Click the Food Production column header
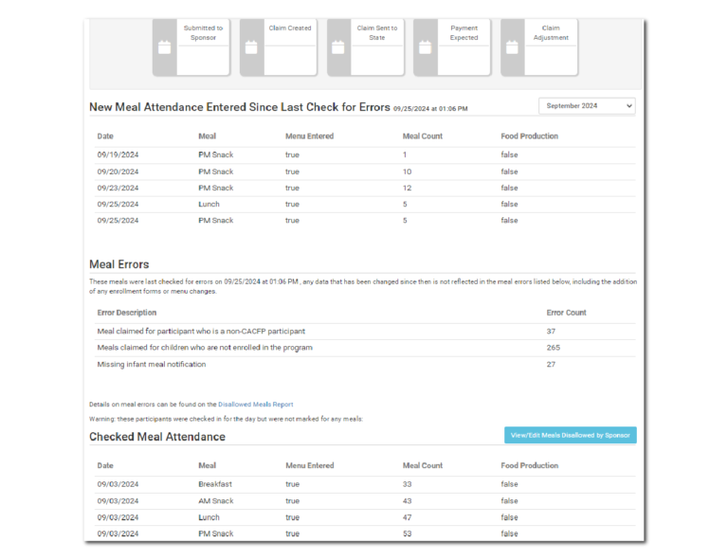Screen dimensions: 728x560 tap(529, 136)
